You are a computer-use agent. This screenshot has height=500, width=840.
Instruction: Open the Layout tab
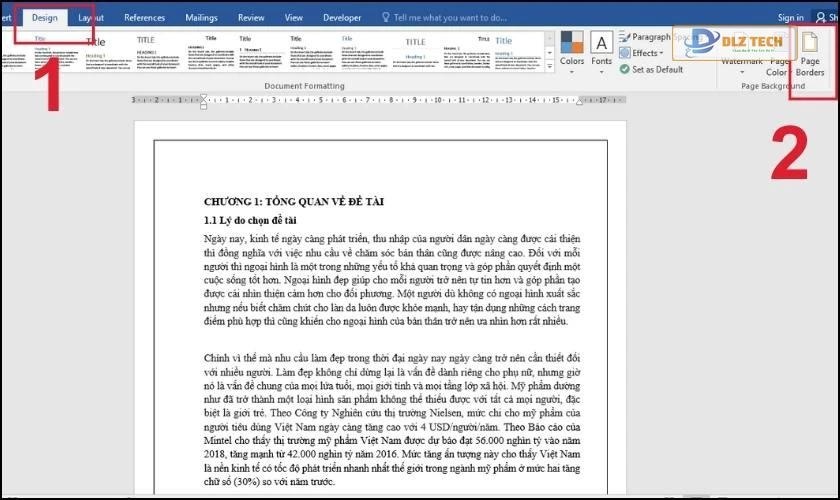pyautogui.click(x=90, y=17)
